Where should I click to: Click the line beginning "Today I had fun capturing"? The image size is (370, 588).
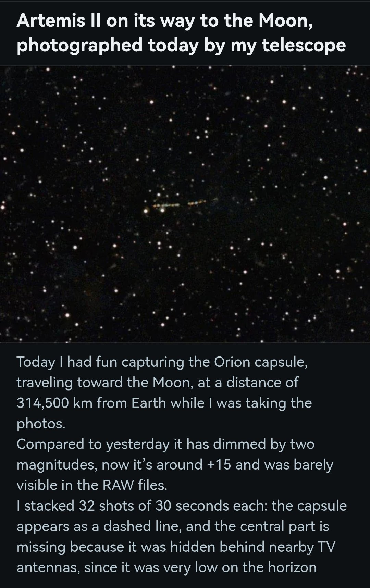pyautogui.click(x=162, y=362)
